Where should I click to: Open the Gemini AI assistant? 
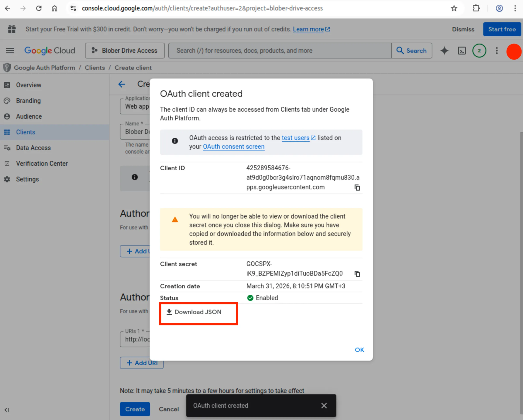click(x=444, y=51)
